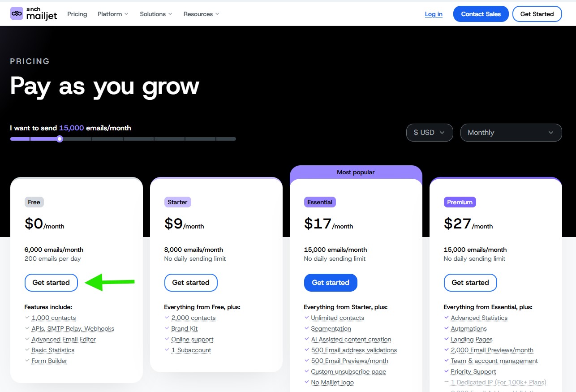This screenshot has height=392, width=576.
Task: Click Get Started in the header
Action: pos(537,14)
